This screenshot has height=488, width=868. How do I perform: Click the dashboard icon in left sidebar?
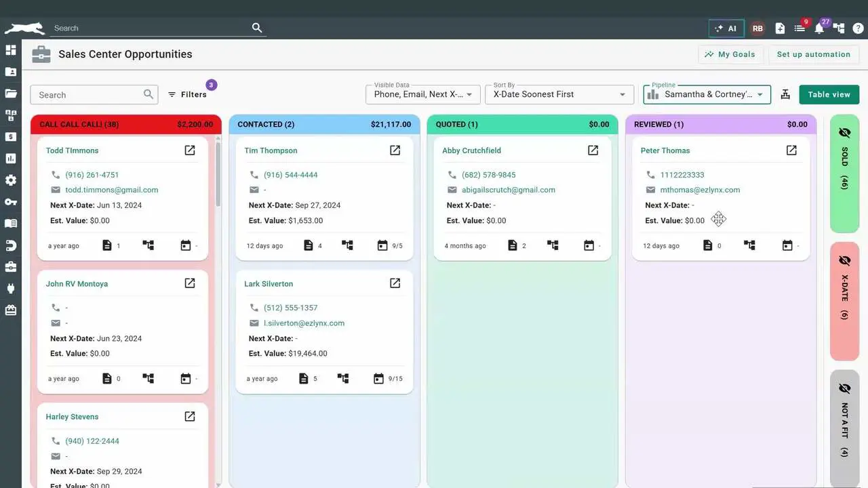(11, 50)
